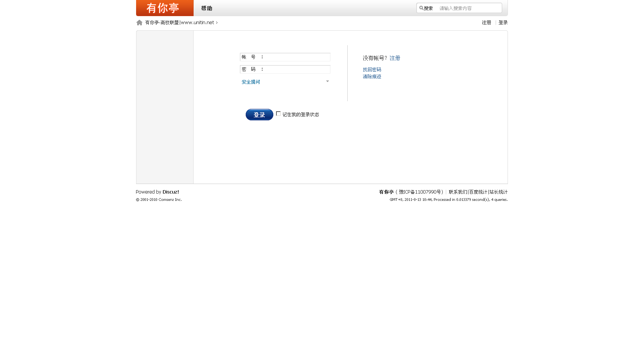Click the 没有帐号? text
644x345 pixels.
click(x=375, y=58)
